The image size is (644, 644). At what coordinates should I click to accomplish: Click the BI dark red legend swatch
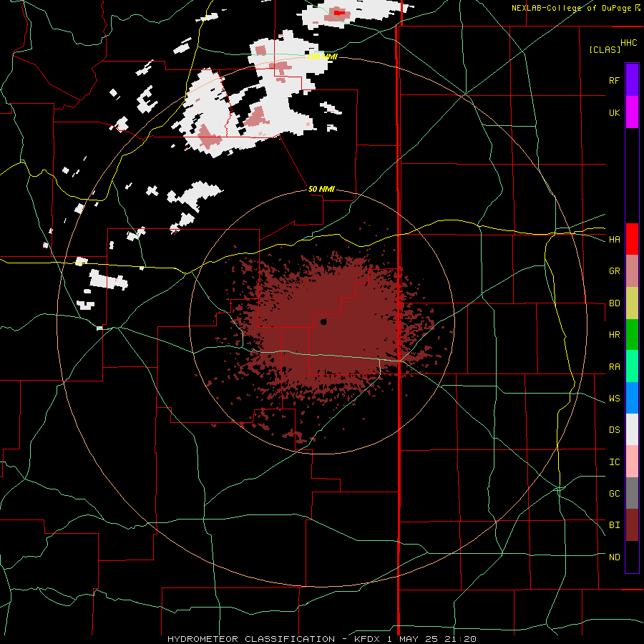point(632,525)
